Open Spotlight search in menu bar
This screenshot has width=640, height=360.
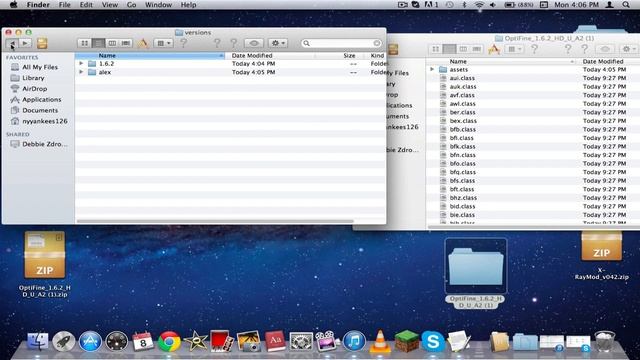(x=626, y=5)
